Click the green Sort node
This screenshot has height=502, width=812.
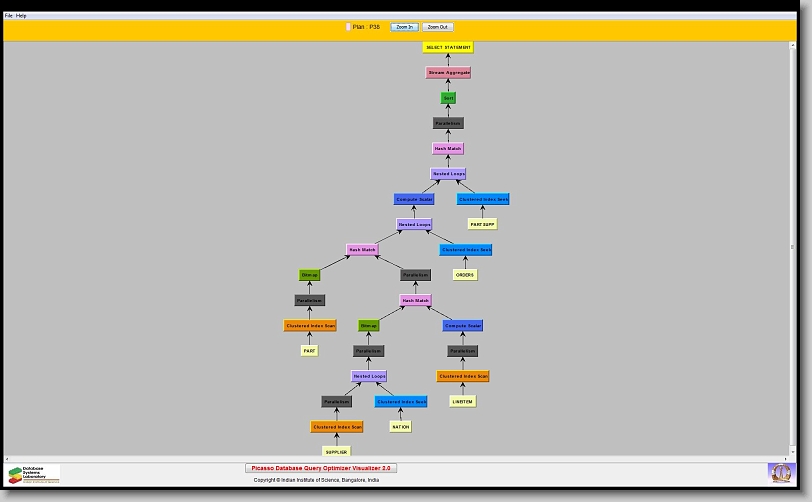448,98
